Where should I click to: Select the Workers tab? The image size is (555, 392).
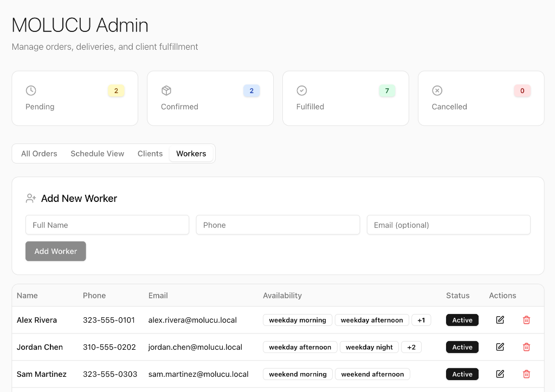pyautogui.click(x=191, y=153)
